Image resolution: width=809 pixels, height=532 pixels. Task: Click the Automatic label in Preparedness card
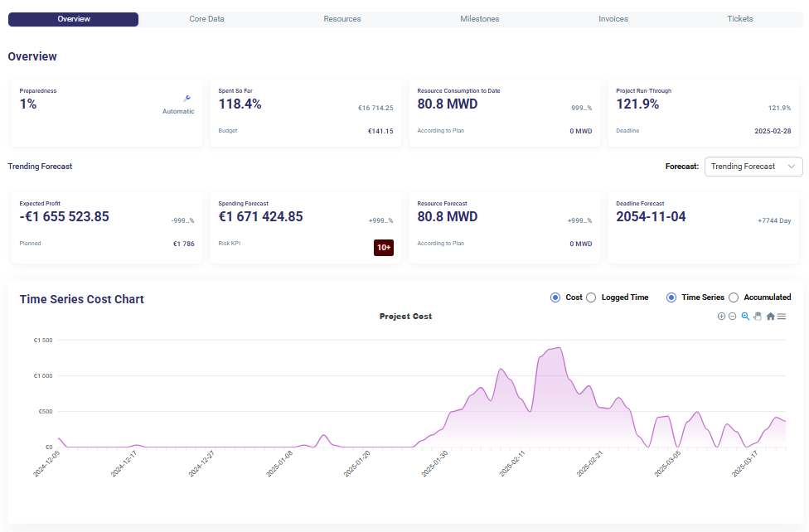pos(178,111)
